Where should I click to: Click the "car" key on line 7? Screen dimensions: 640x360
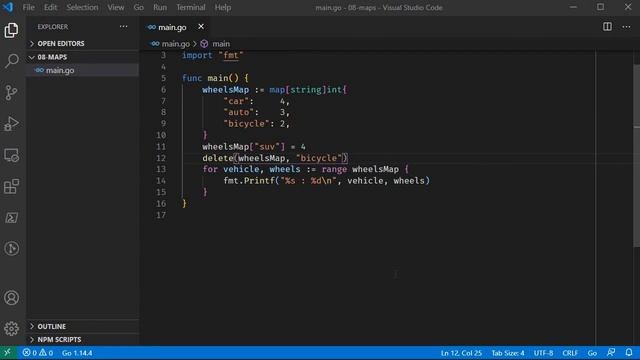pos(236,101)
